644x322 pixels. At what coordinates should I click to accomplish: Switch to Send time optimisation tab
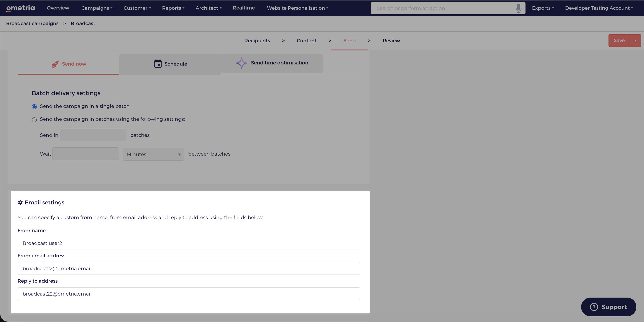pos(272,63)
